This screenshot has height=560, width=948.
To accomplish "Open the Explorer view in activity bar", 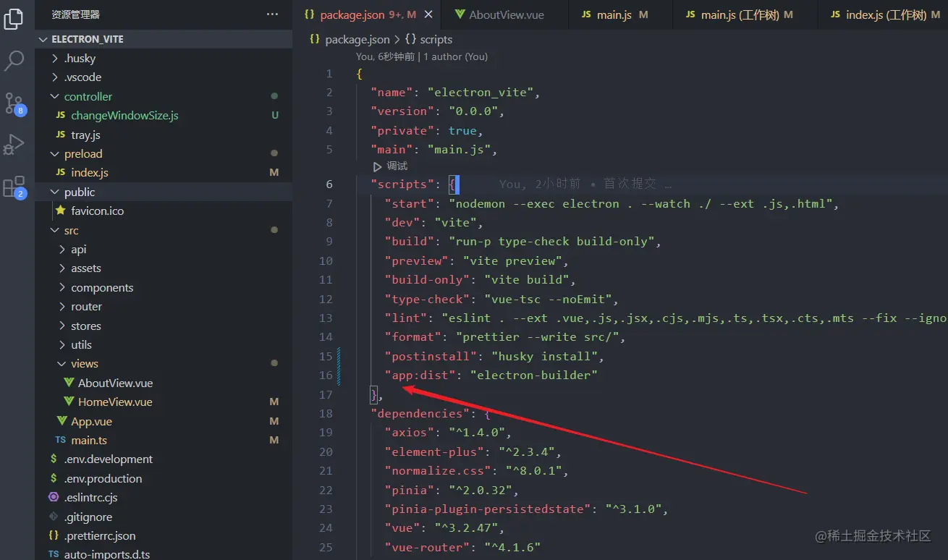I will [14, 20].
